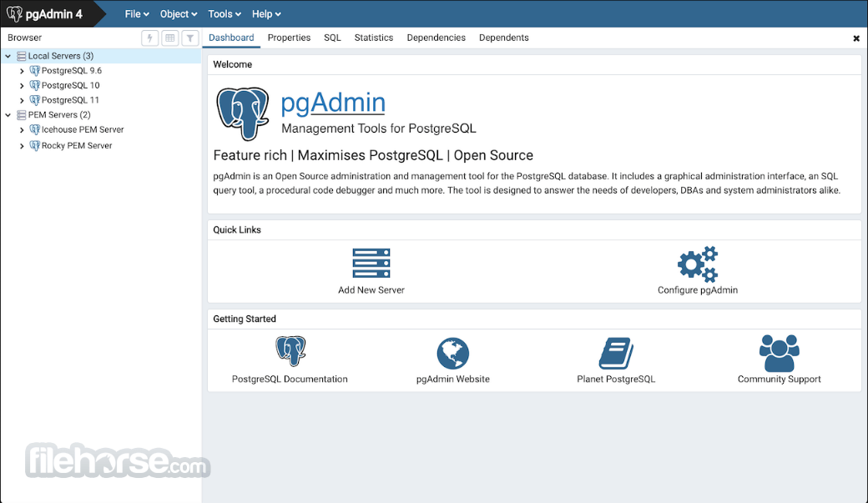Expand the PostgreSQL 9.6 server node
This screenshot has height=503, width=868.
click(22, 71)
